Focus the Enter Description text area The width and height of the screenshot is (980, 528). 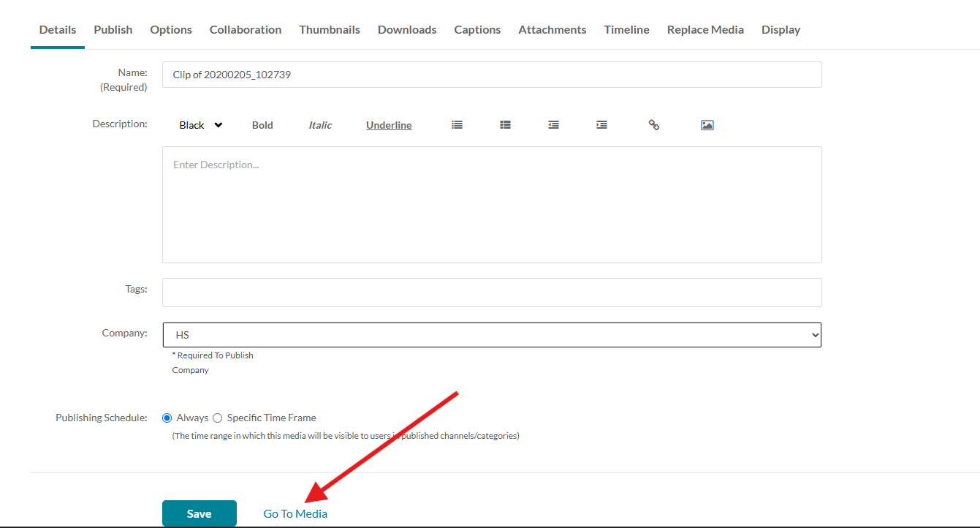492,205
